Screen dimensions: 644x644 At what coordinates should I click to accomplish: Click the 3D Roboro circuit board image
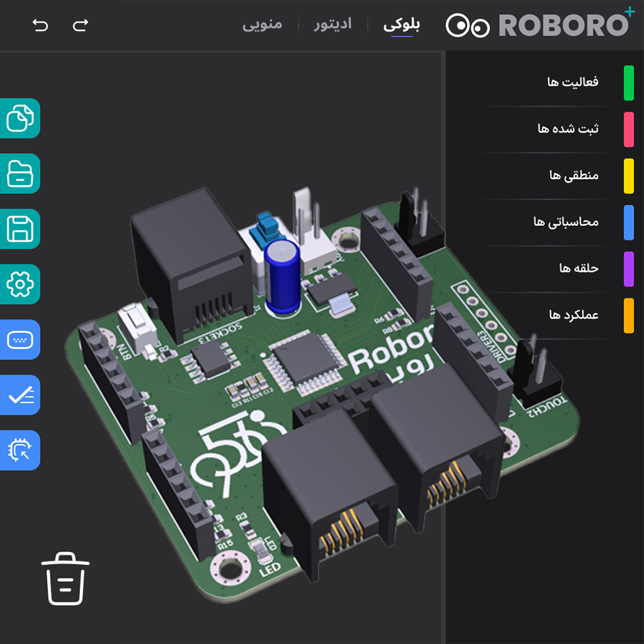point(323,394)
